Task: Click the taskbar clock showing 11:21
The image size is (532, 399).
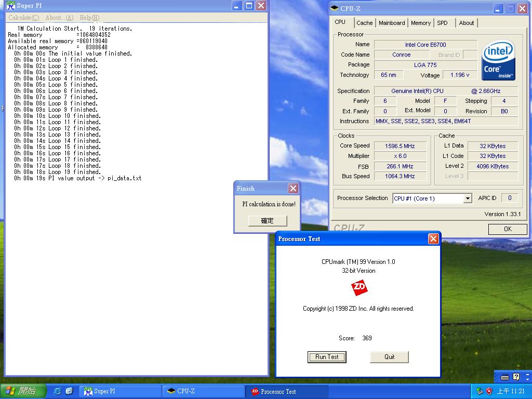Action: tap(511, 391)
